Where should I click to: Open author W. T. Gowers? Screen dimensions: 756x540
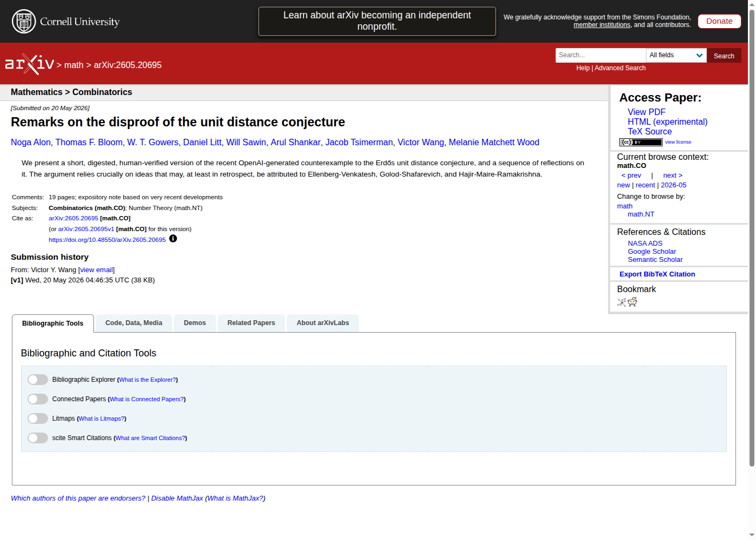[x=153, y=142]
